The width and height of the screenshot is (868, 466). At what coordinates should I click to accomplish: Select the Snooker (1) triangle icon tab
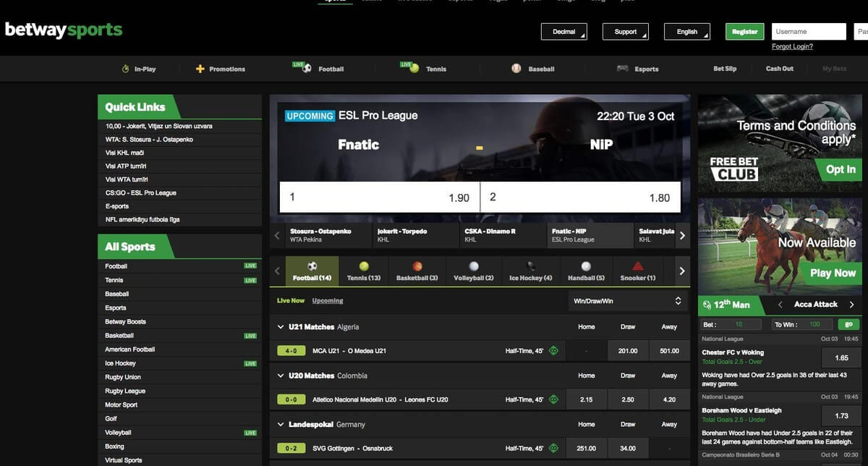click(x=638, y=266)
